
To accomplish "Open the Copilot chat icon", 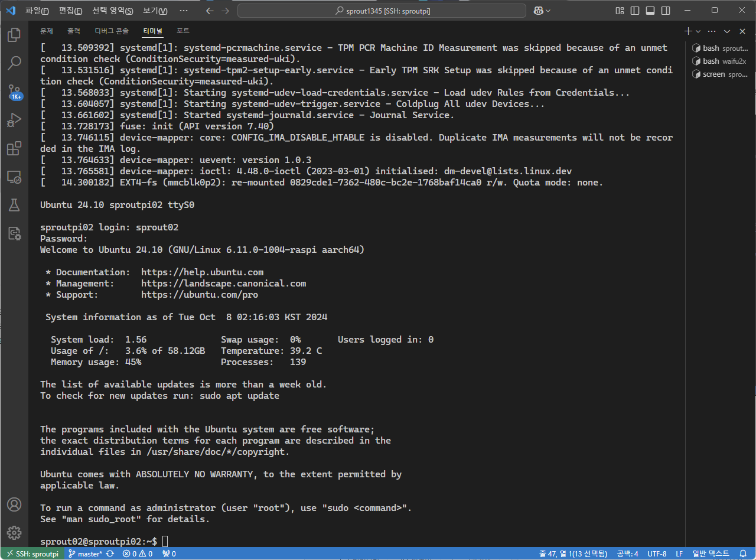I will pos(538,11).
